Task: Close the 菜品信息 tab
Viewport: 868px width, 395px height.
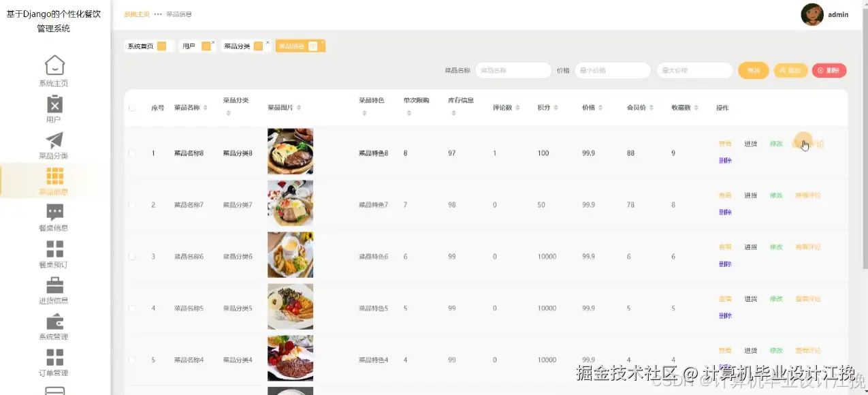Action: pos(322,42)
